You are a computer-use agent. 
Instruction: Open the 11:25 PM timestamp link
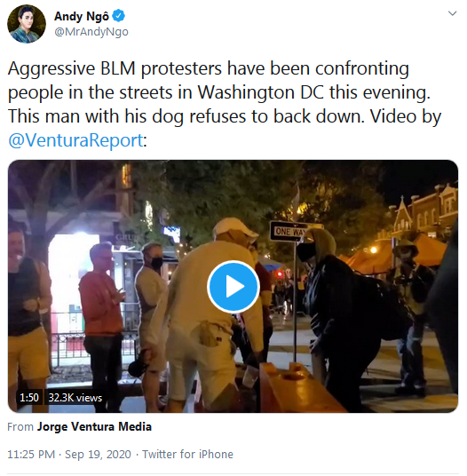click(x=31, y=454)
